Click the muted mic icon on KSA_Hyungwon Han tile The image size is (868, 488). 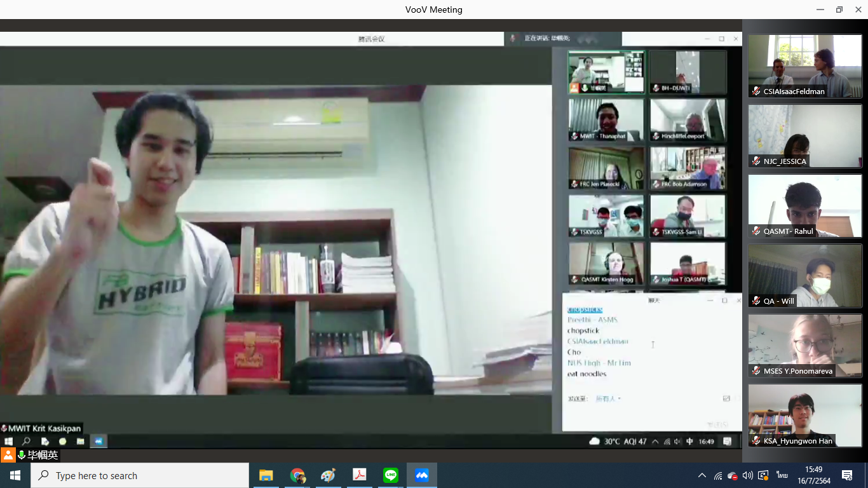756,441
